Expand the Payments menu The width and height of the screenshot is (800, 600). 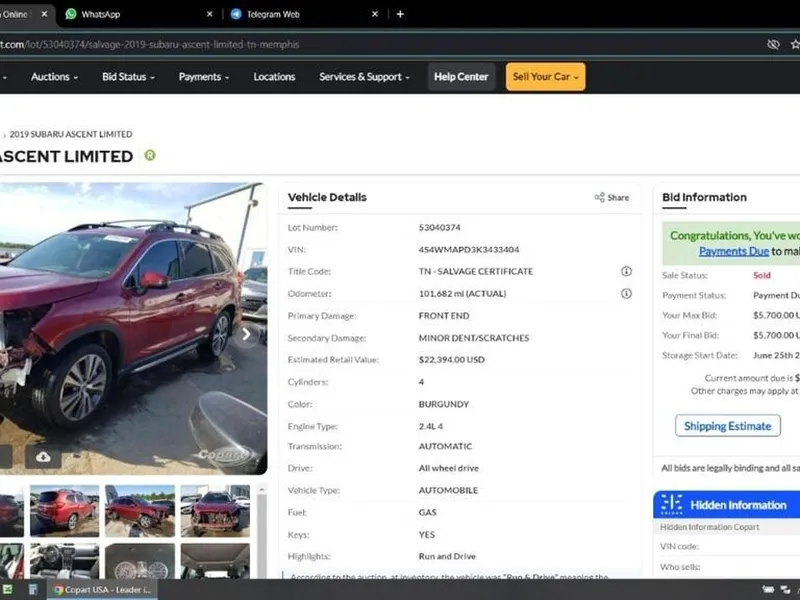pyautogui.click(x=204, y=77)
